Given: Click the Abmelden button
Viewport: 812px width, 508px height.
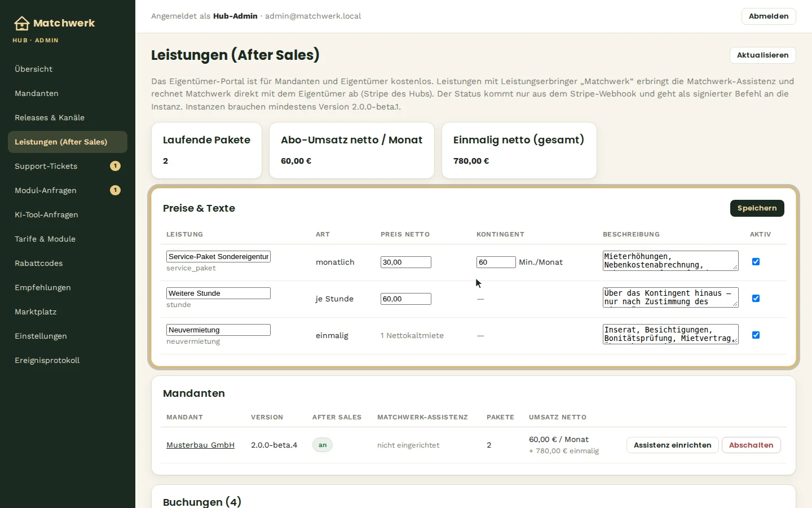Looking at the screenshot, I should point(769,16).
